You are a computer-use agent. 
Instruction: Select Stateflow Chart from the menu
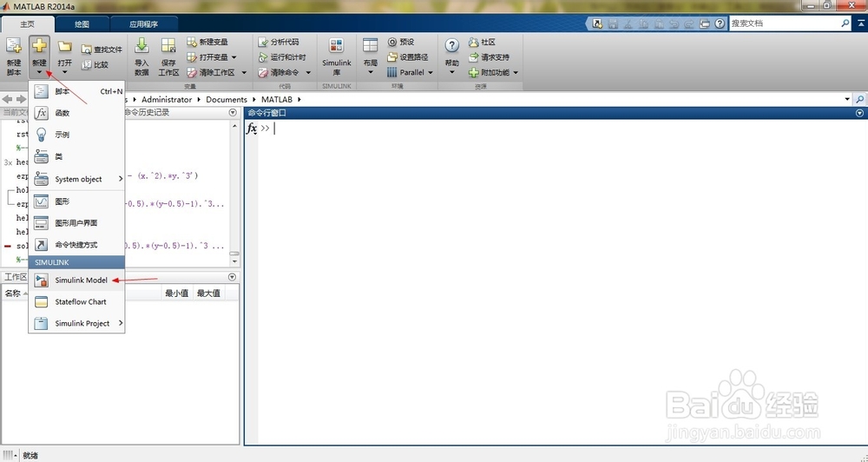77,302
